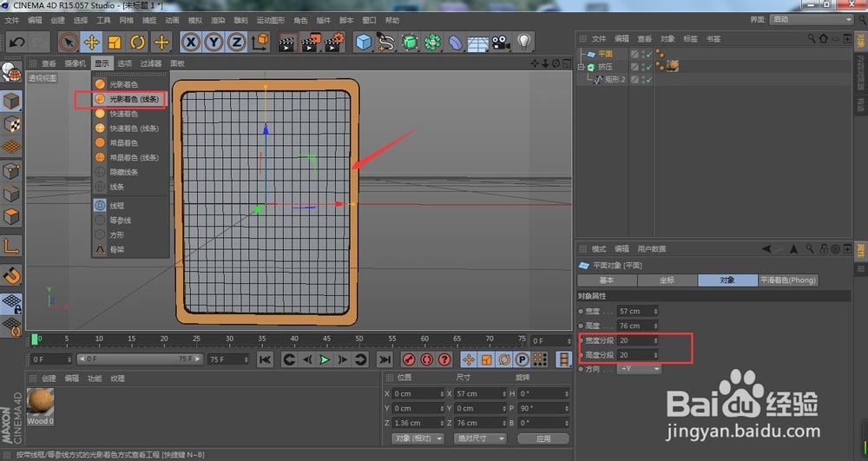Activate the Scale tool

(x=115, y=42)
